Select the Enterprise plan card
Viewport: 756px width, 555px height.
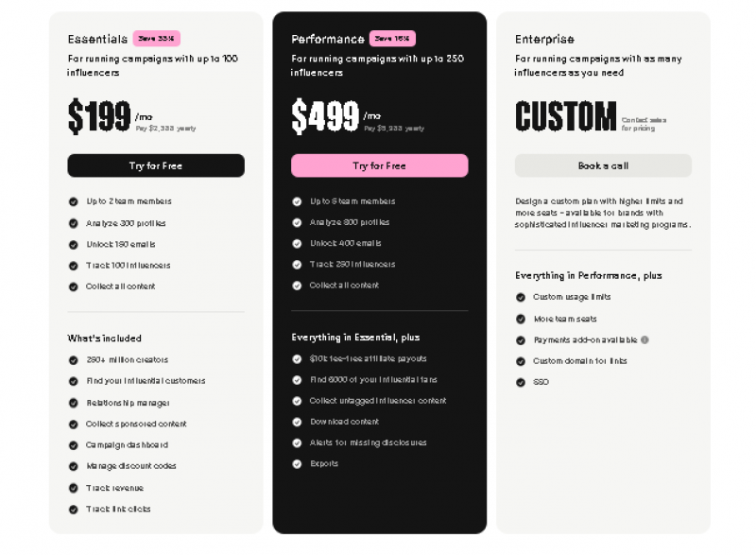click(605, 274)
